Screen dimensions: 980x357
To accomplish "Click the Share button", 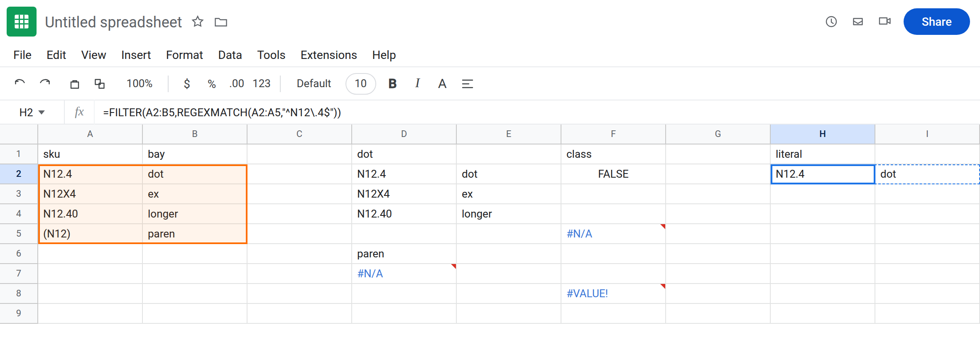I will click(x=937, y=22).
